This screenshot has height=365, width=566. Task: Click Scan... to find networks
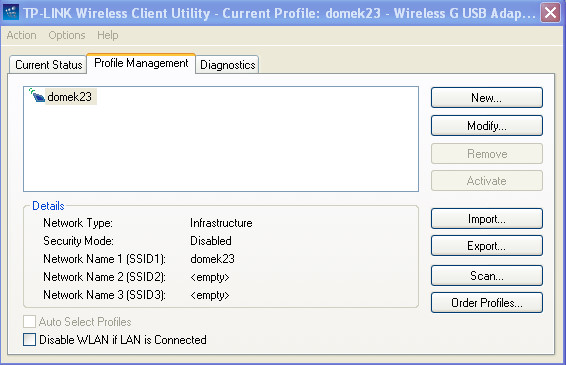487,276
